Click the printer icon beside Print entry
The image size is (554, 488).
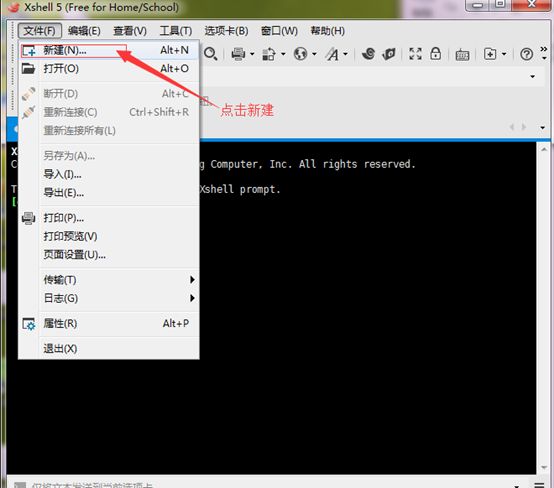(x=28, y=218)
